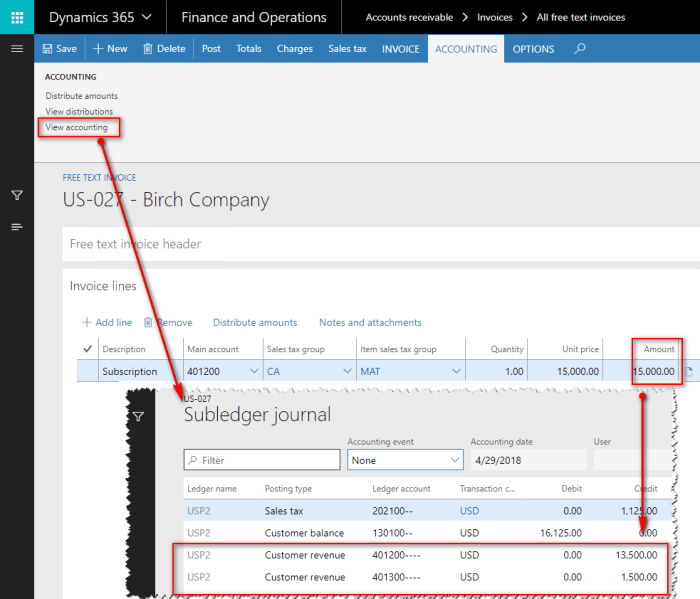
Task: Click the Amount column header
Action: tap(659, 349)
